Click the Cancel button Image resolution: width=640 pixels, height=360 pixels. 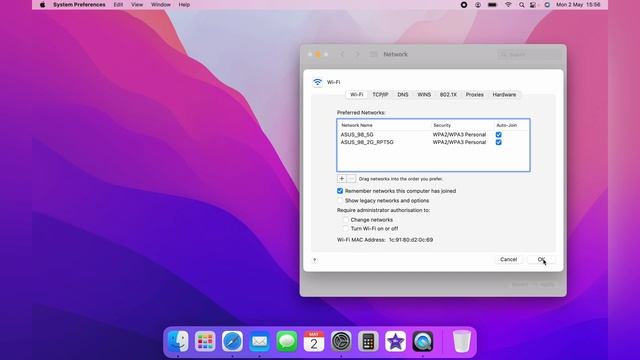point(509,260)
